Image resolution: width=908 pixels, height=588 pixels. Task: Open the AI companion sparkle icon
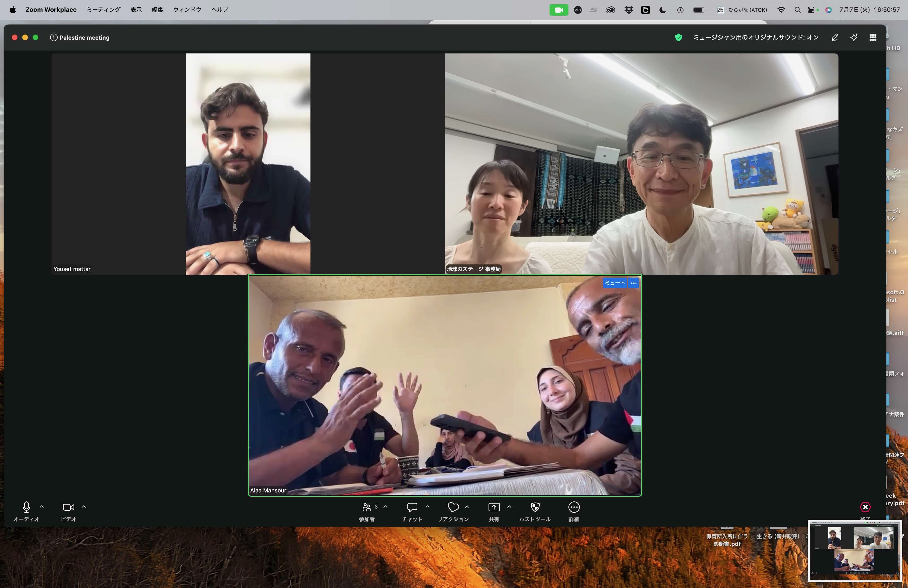point(854,37)
